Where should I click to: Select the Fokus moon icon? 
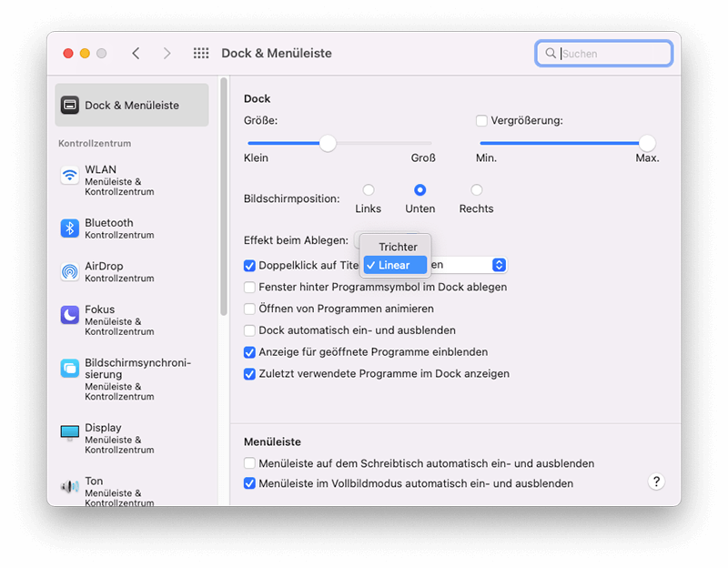coord(70,315)
